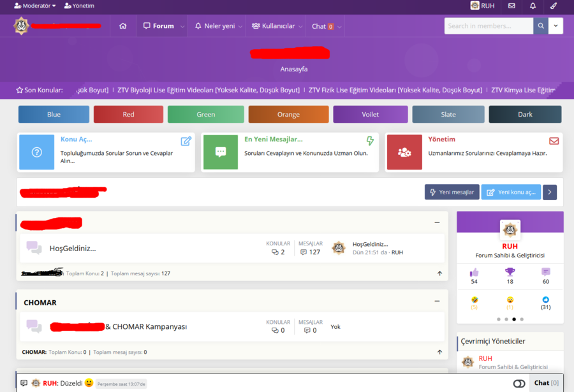Expand the Neler yeni dropdown arrow
Image resolution: width=574 pixels, height=392 pixels.
240,26
